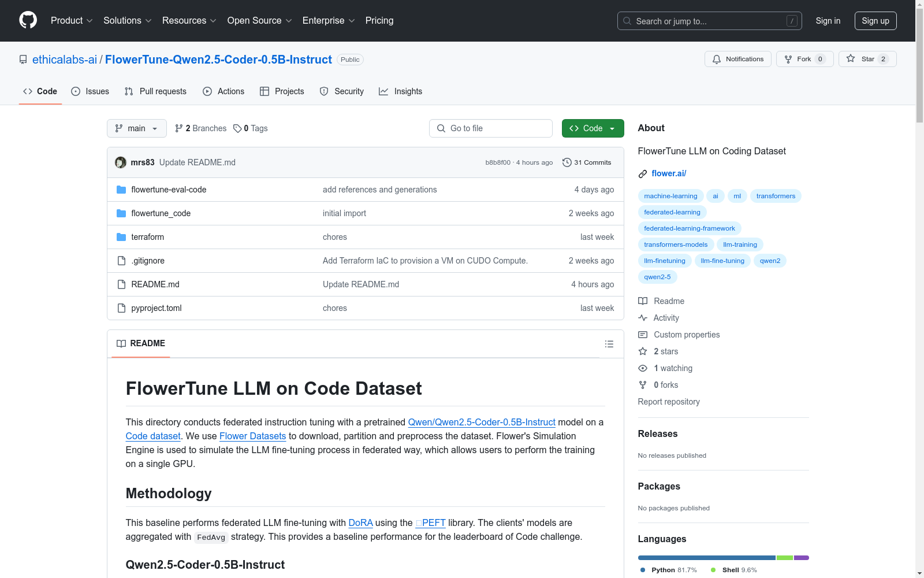Open the main branch selector dropdown

pyautogui.click(x=137, y=128)
